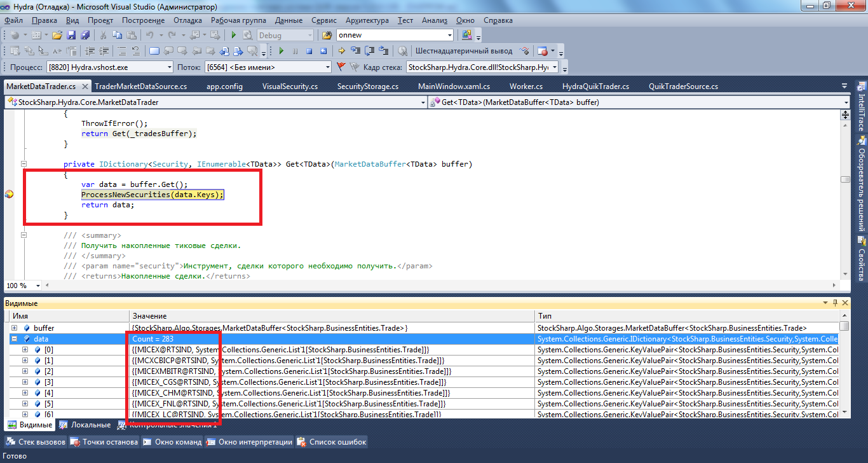Cut selection using the scissors icon
Viewport: 868px width, 463px height.
[x=103, y=35]
